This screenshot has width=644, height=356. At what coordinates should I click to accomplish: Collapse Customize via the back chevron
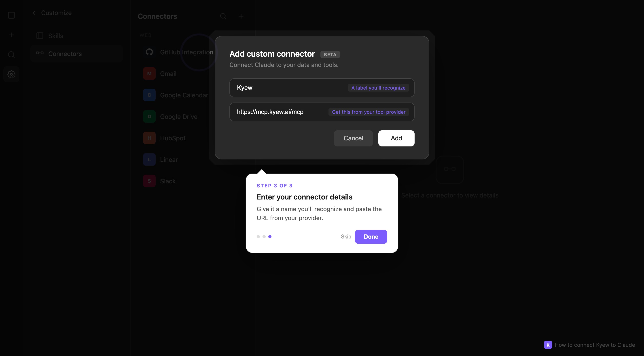[34, 13]
